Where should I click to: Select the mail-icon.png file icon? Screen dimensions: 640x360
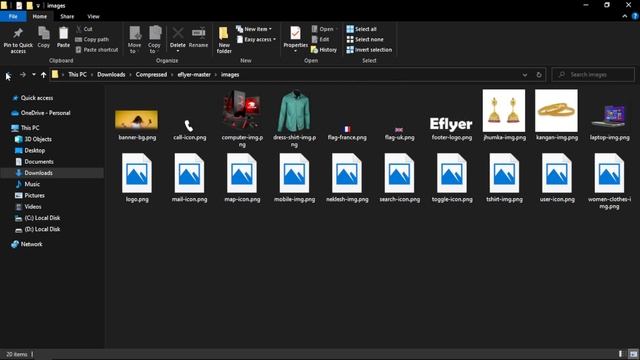[189, 173]
